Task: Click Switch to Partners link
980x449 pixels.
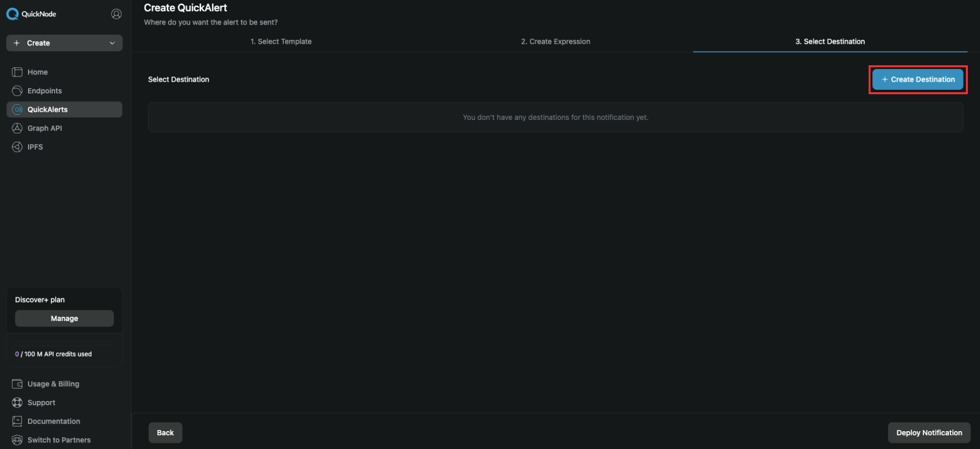Action: pyautogui.click(x=59, y=440)
